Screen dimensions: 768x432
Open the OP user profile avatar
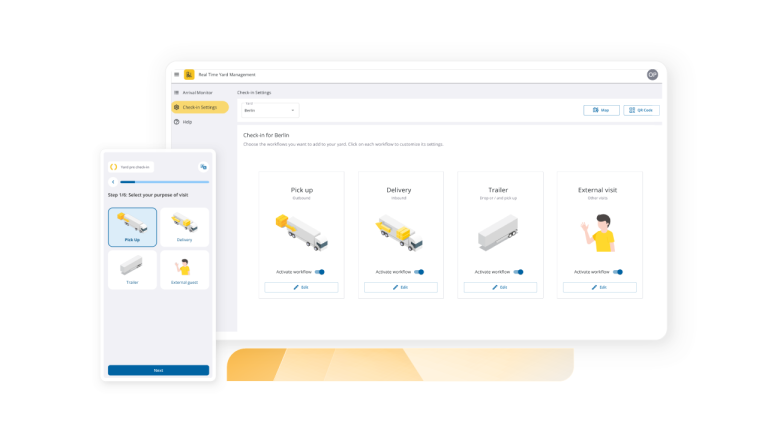(x=652, y=75)
